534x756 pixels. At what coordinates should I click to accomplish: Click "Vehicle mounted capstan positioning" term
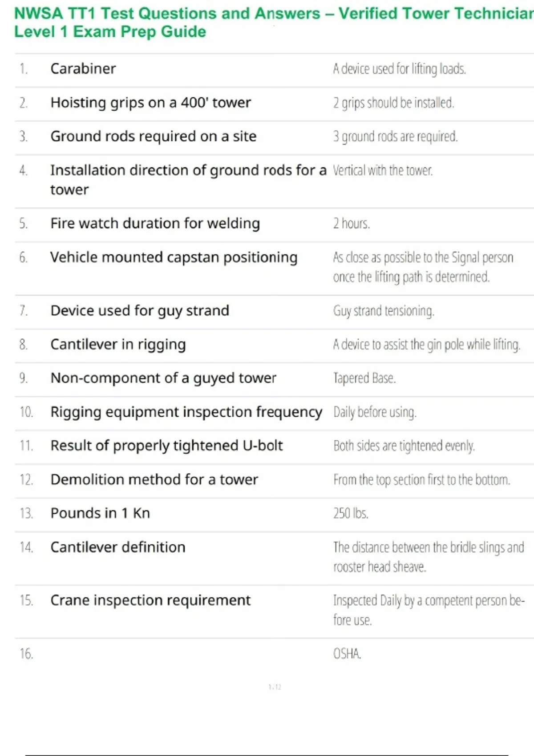pos(174,257)
